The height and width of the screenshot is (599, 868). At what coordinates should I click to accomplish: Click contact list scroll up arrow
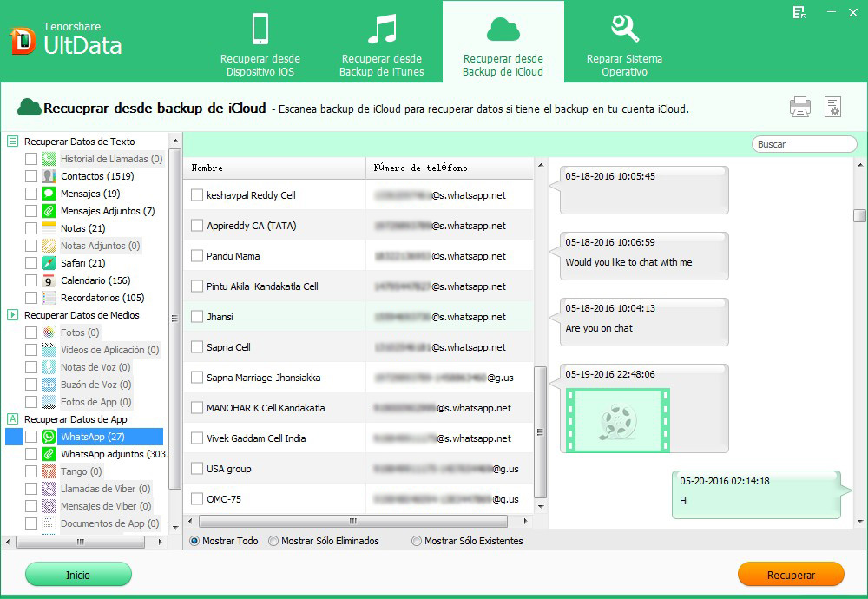click(540, 165)
